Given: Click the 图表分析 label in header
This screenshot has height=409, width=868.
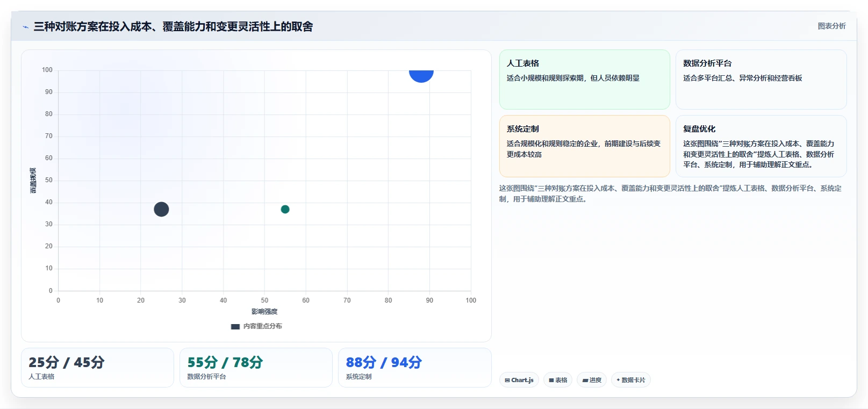Looking at the screenshot, I should [831, 26].
